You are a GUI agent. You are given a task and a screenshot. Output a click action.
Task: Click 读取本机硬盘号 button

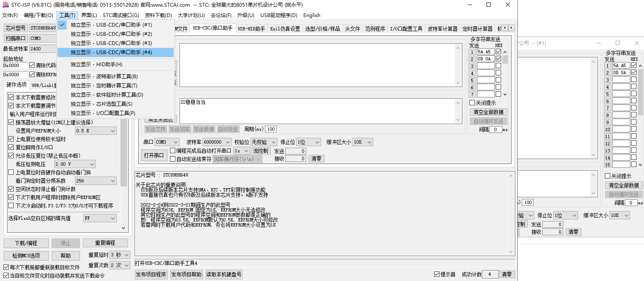(x=224, y=274)
